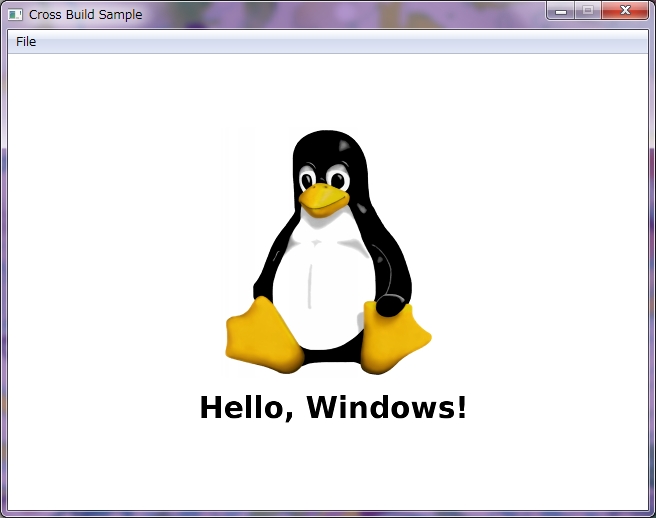Image resolution: width=656 pixels, height=518 pixels.
Task: Click the Tux penguin image
Action: tap(328, 252)
